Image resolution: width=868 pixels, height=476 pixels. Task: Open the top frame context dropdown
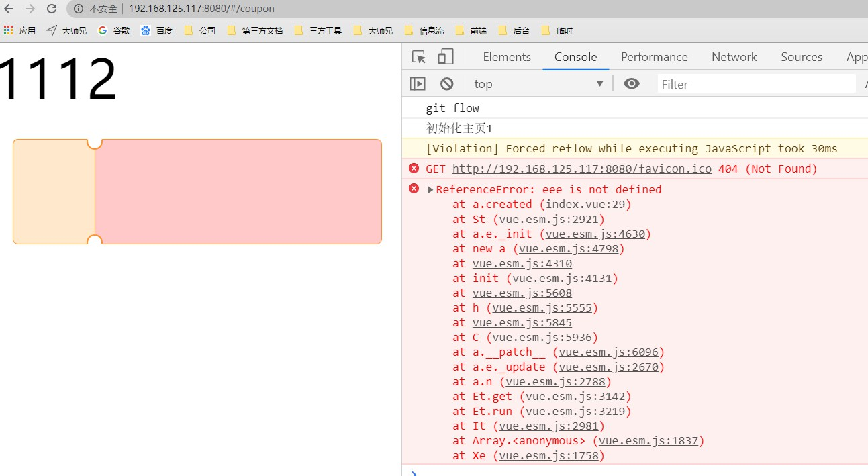[537, 83]
